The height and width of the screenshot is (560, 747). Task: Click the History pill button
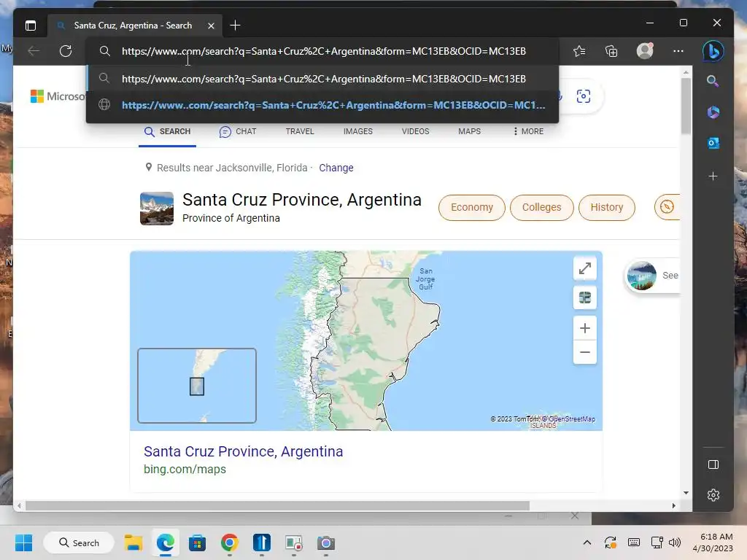click(x=607, y=208)
